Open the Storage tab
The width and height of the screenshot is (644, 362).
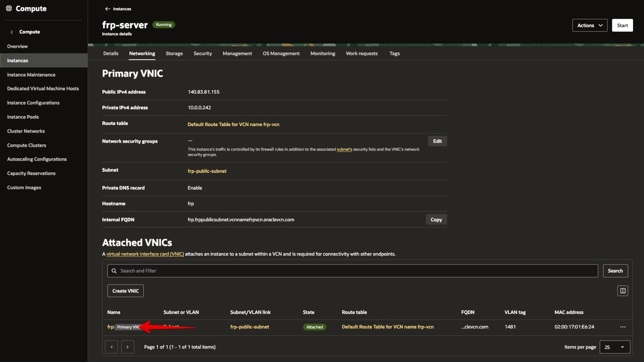pyautogui.click(x=174, y=53)
